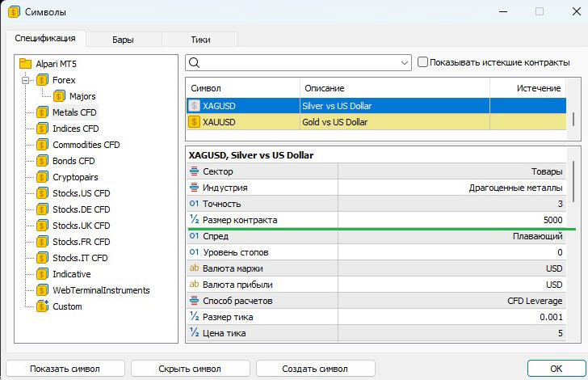Click the Metals CFD folder icon
This screenshot has width=588, height=380.
[x=42, y=112]
